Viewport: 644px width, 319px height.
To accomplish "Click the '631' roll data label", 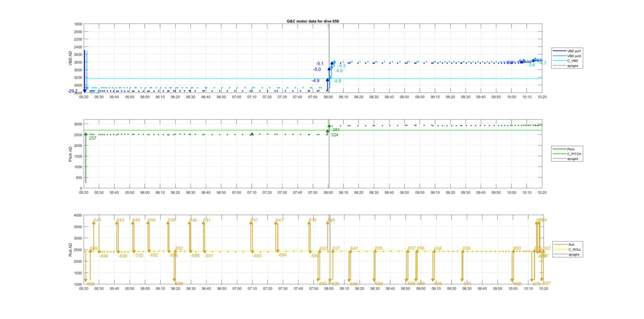I will 207,220.
